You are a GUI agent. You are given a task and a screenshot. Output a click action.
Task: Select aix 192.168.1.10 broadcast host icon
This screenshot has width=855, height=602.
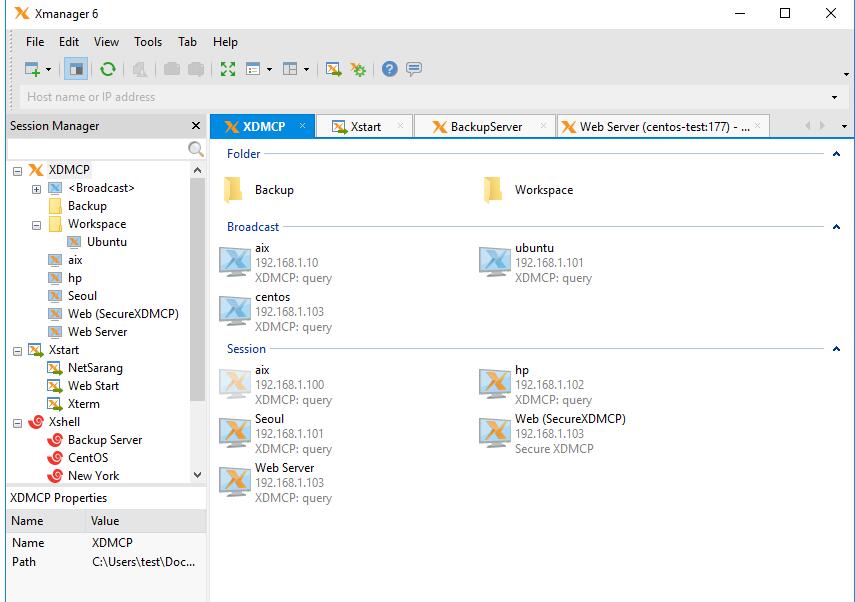click(x=235, y=262)
